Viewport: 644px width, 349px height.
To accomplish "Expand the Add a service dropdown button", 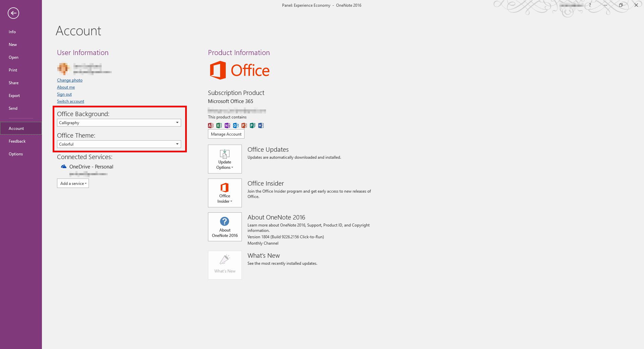I will [x=73, y=184].
